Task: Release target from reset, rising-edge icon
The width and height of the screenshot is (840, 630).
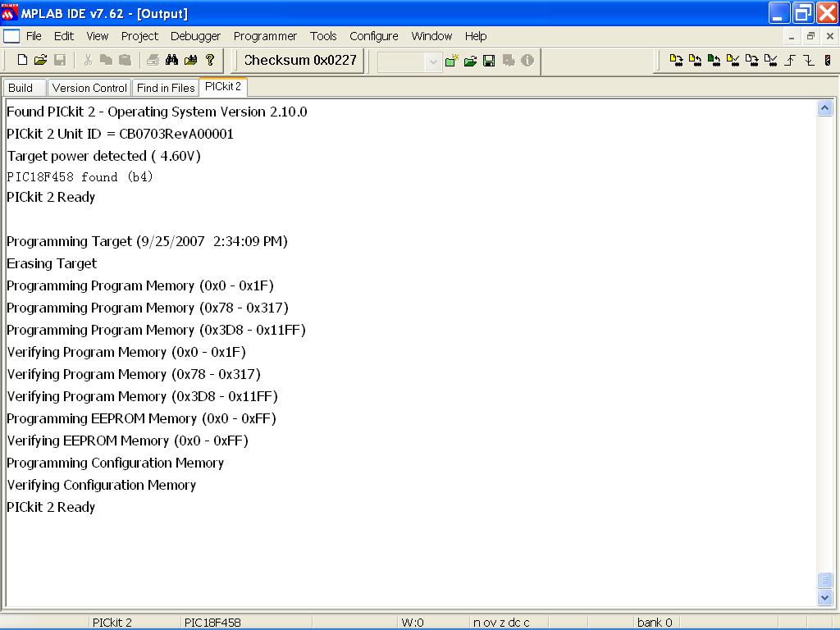Action: click(x=790, y=61)
